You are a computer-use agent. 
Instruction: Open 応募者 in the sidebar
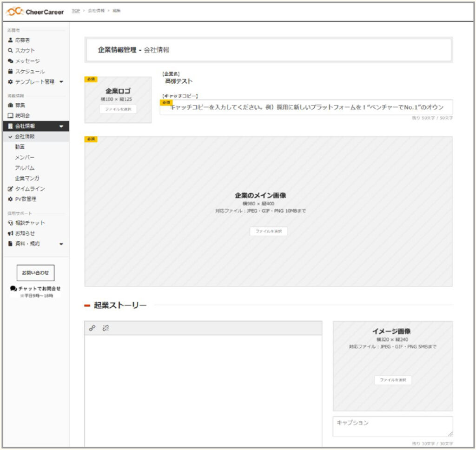(22, 40)
